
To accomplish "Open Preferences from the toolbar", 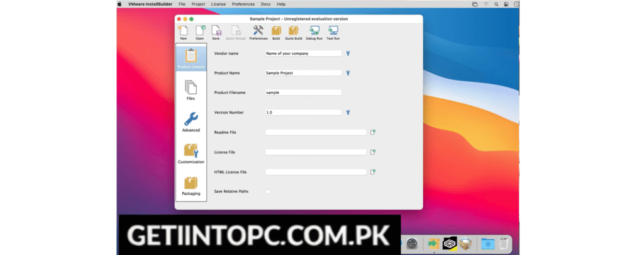I will (x=258, y=33).
